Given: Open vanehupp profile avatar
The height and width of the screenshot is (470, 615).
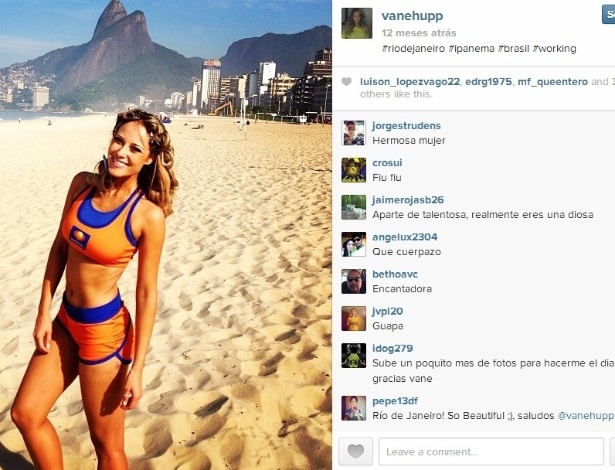Looking at the screenshot, I should [357, 23].
